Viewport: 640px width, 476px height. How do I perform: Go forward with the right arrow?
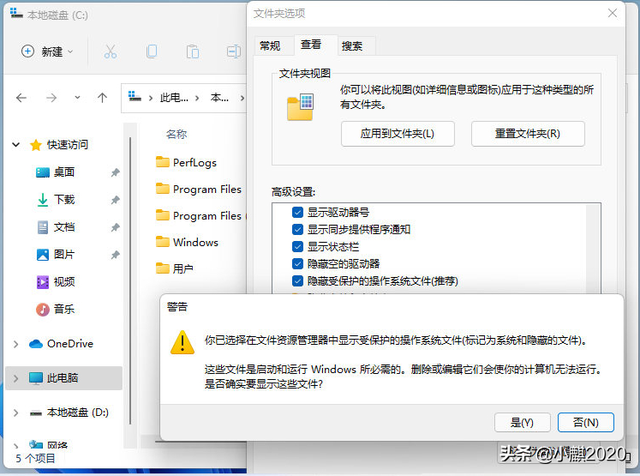[x=51, y=98]
